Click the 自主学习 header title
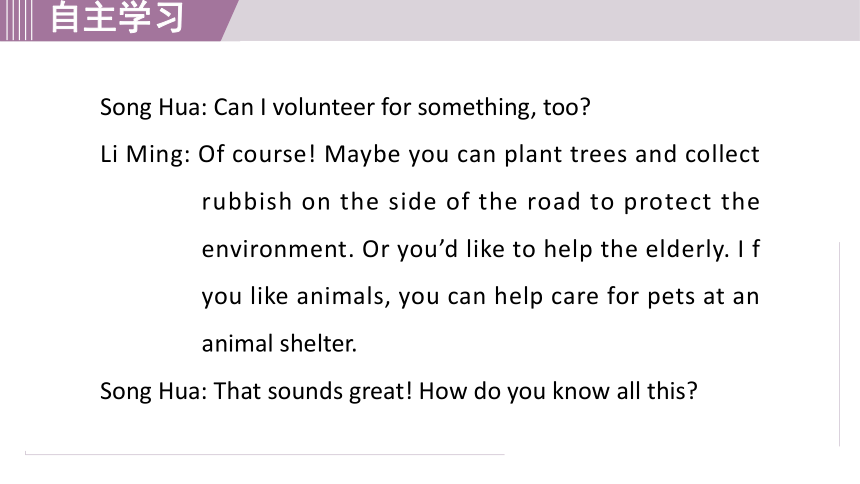This screenshot has height=484, width=860. 117,18
